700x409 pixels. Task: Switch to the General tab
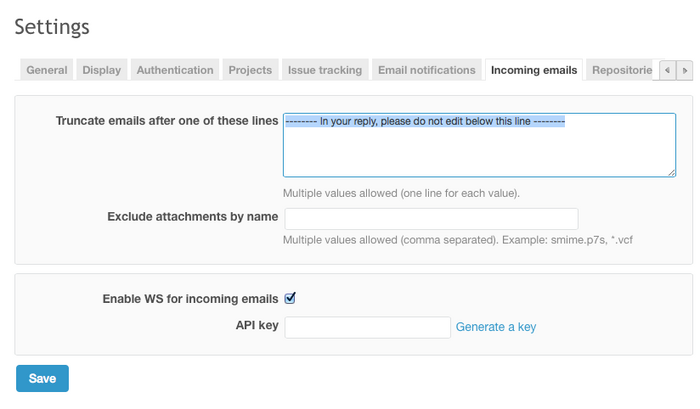pyautogui.click(x=47, y=70)
